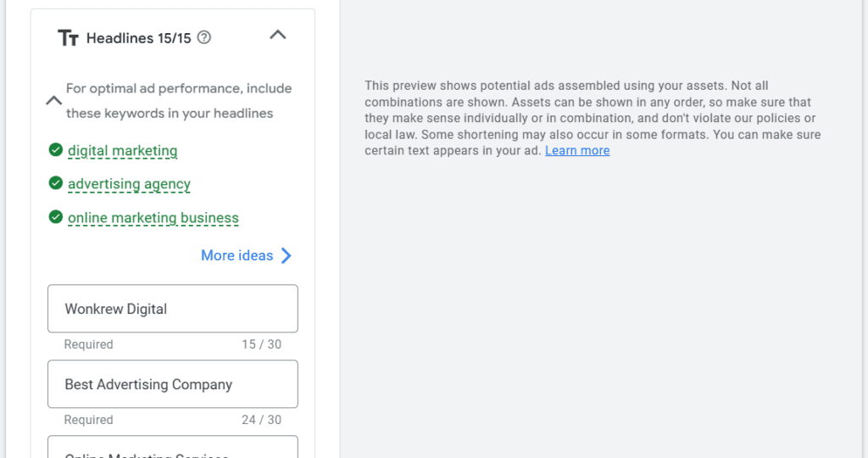
Task: Click Required label under Best Advertising Company
Action: (x=88, y=420)
